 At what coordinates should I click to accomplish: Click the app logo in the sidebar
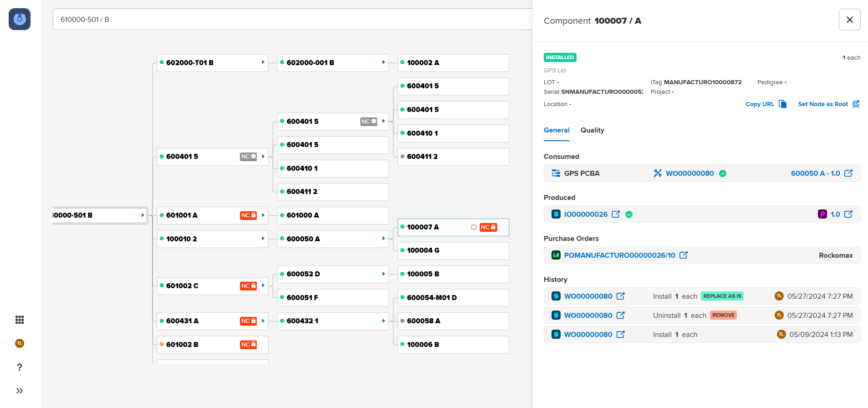pyautogui.click(x=20, y=19)
